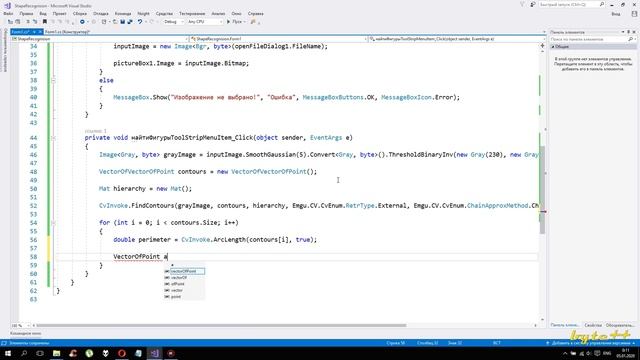
Task: Open the Панель элем... tab at bottom right
Action: [x=564, y=325]
